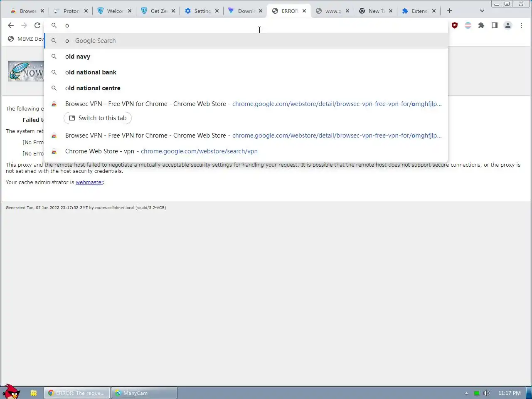Switch to the Browsec tab
Image resolution: width=532 pixels, height=399 pixels.
pos(24,11)
